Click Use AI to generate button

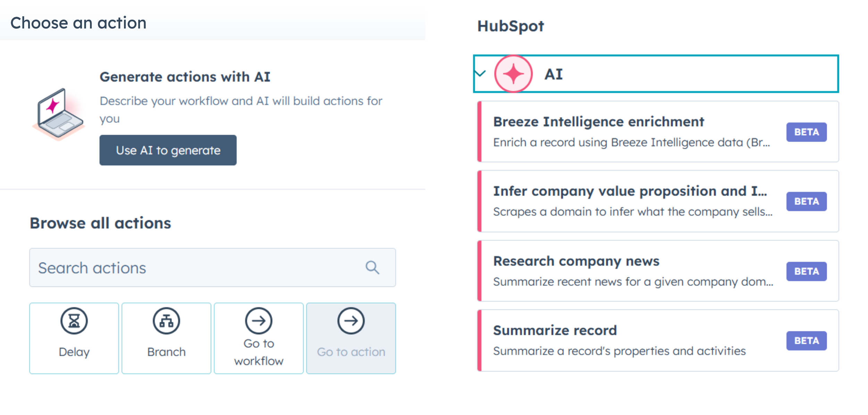168,150
